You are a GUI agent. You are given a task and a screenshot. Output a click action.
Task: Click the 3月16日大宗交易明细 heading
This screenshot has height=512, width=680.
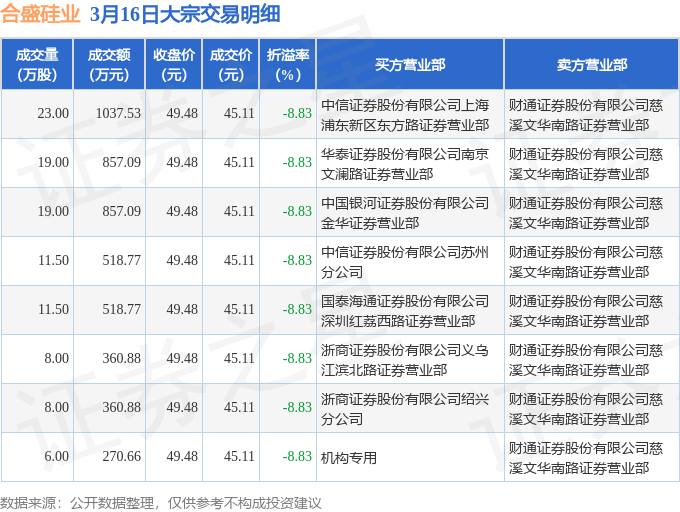coord(185,14)
